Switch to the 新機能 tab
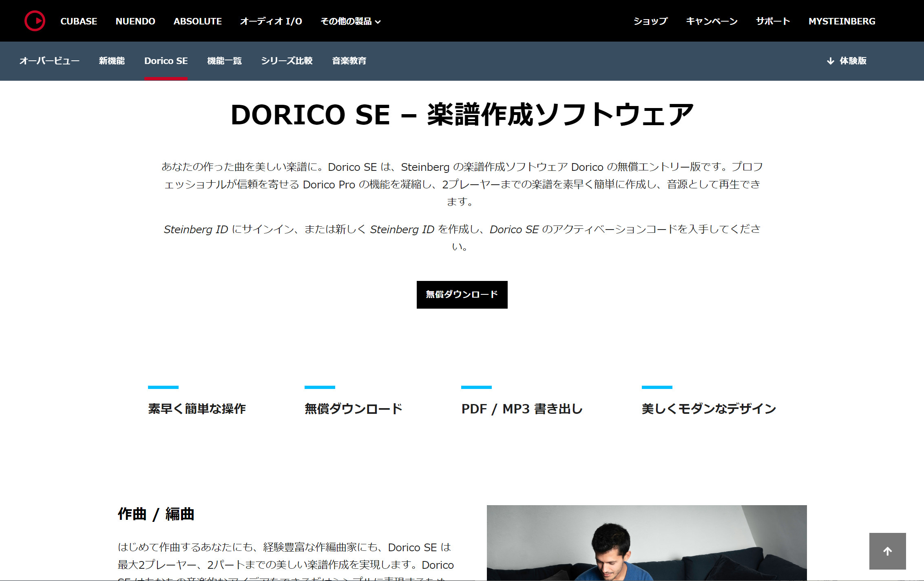 coord(112,61)
